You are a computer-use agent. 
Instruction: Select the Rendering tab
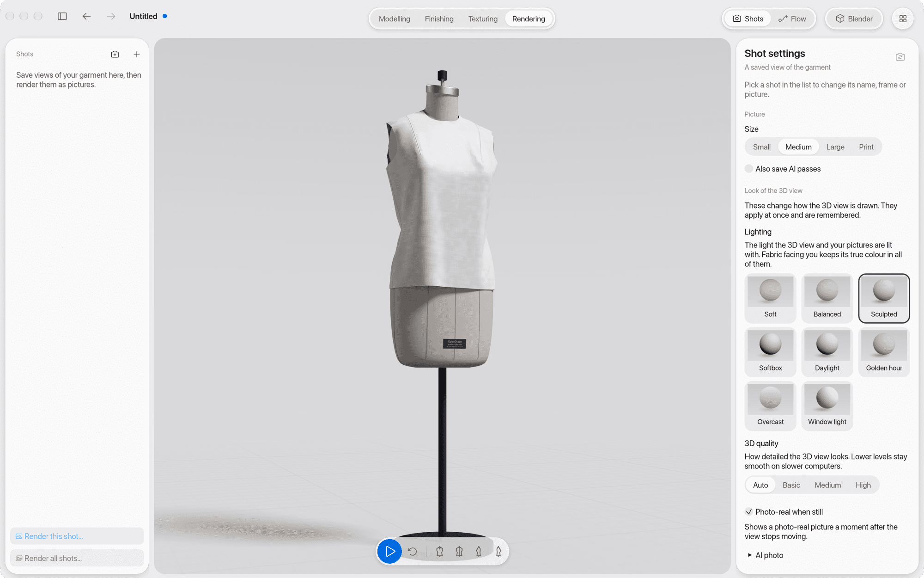529,18
